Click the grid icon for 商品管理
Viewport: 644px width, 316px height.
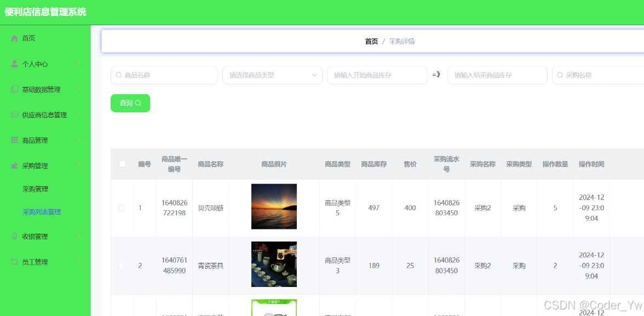pos(14,140)
